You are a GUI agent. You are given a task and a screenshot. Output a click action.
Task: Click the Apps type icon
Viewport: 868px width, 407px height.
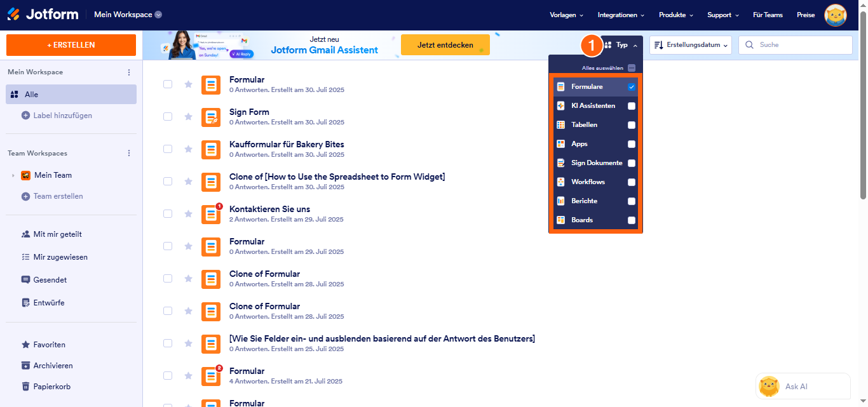[x=560, y=143]
